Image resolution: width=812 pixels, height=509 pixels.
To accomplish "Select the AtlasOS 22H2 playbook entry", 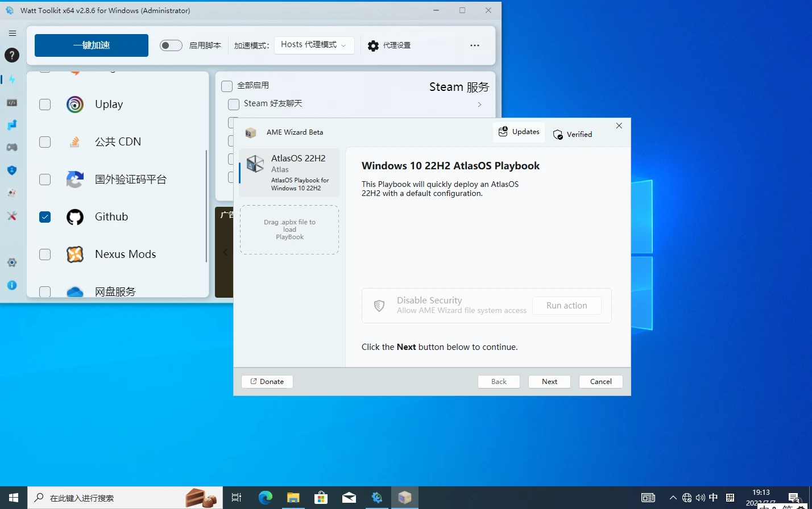I will coord(289,173).
